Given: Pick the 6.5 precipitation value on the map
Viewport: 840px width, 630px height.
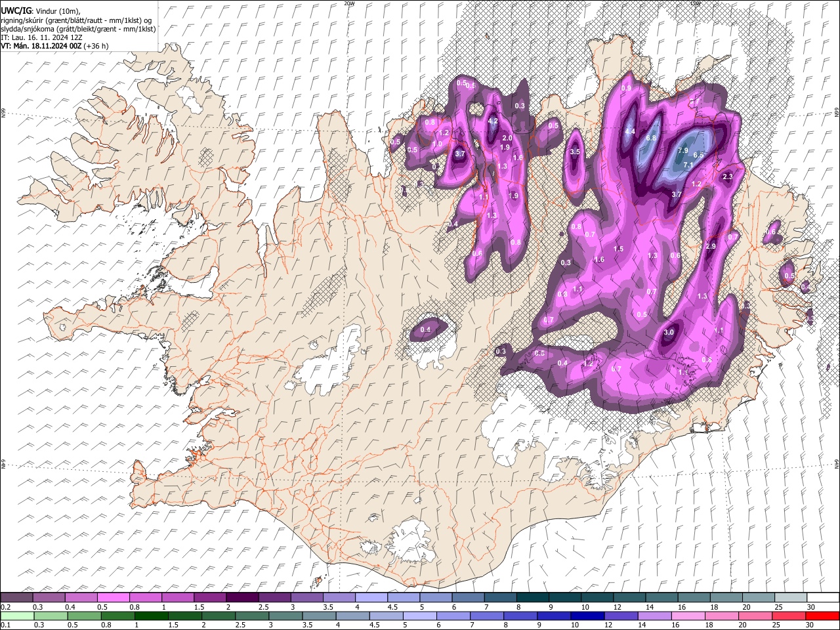Looking at the screenshot, I should coord(698,156).
